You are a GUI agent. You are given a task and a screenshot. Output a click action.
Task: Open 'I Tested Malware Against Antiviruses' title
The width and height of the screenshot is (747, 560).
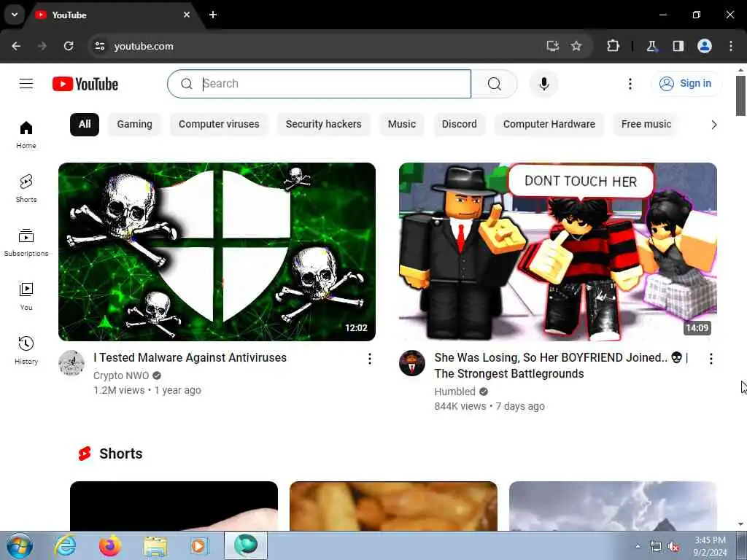190,357
